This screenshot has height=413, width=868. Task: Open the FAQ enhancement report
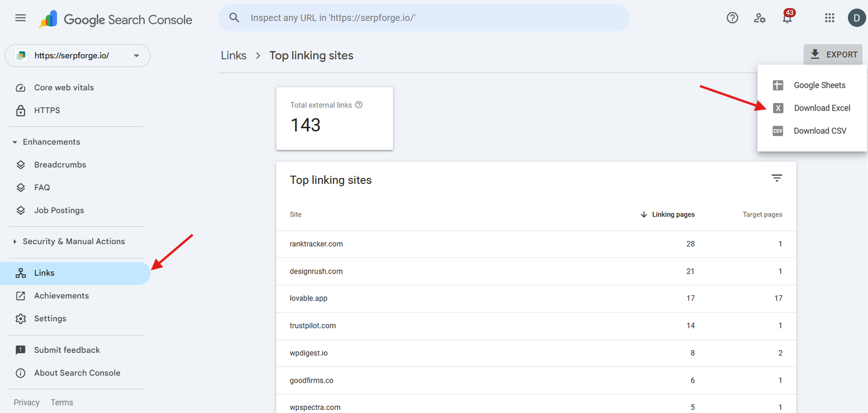(x=75, y=187)
